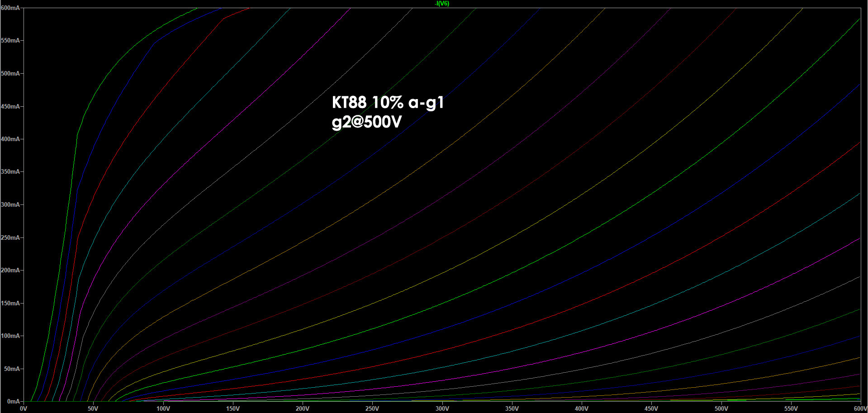
Task: Click the 400mA vertical axis label
Action: point(10,139)
